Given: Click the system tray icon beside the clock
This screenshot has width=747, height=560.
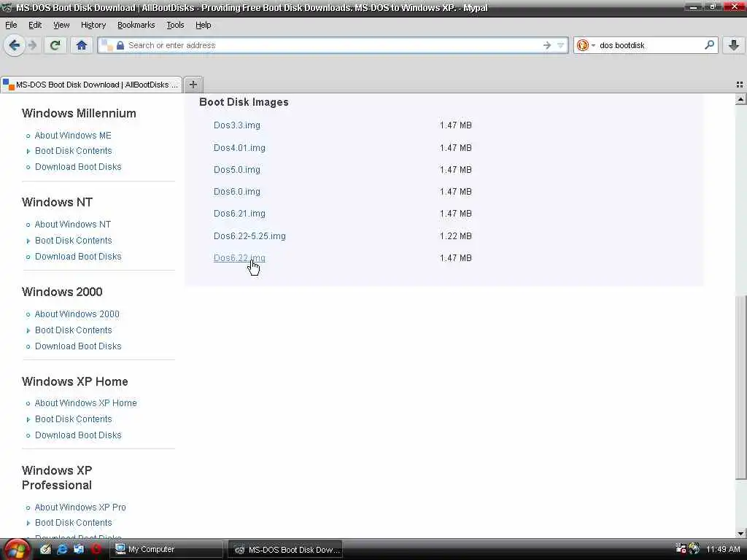Looking at the screenshot, I should point(694,548).
